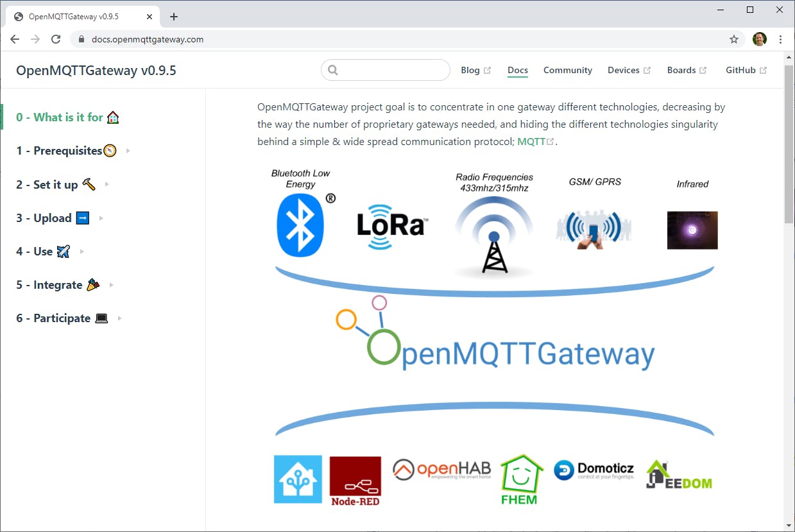Click the radio frequencies tower icon
Screen dimensions: 795x532
click(x=494, y=237)
